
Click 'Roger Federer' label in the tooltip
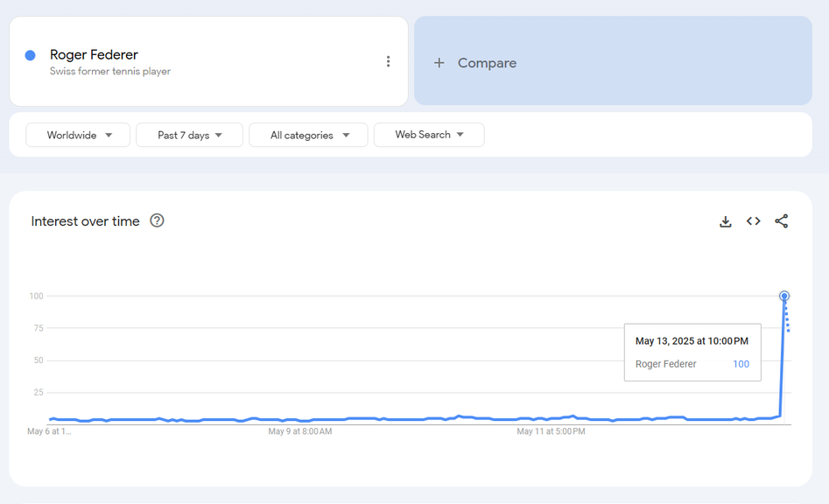[665, 364]
